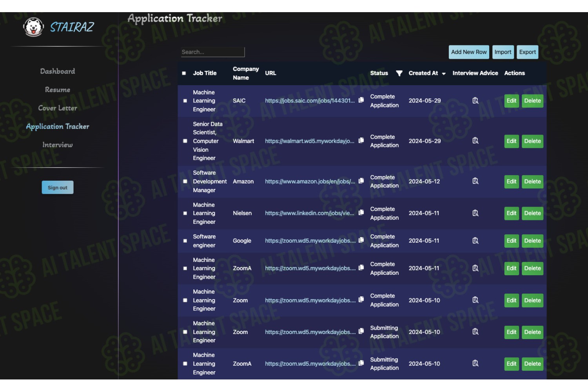Click the Job Title column header

[x=205, y=73]
